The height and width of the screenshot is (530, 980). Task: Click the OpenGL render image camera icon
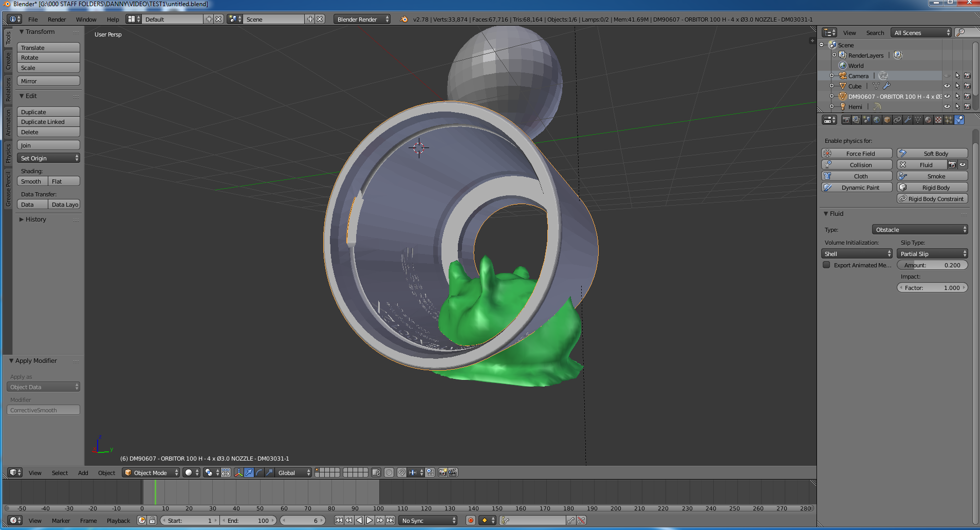(x=442, y=472)
